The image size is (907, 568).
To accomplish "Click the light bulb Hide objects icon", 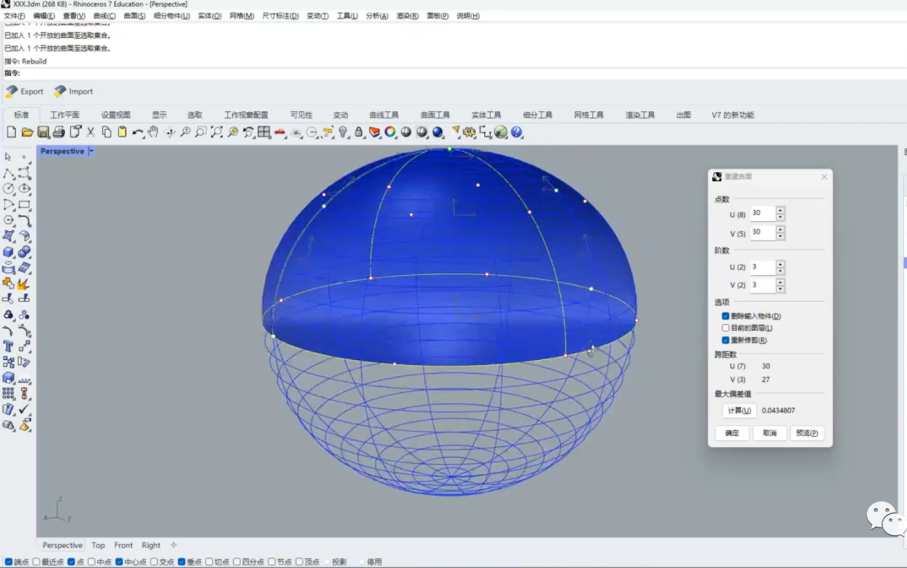I will pos(343,132).
